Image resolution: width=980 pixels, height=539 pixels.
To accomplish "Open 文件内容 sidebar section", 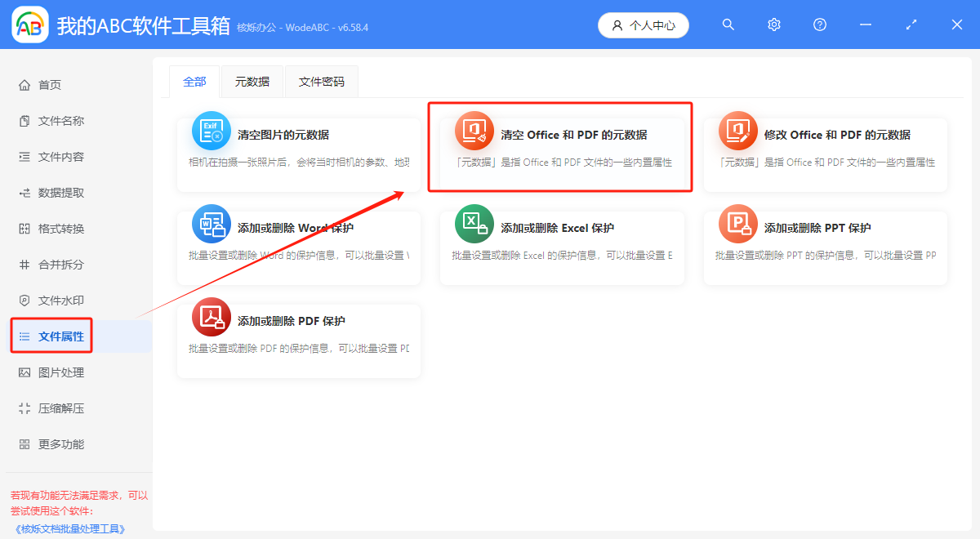I will point(61,157).
